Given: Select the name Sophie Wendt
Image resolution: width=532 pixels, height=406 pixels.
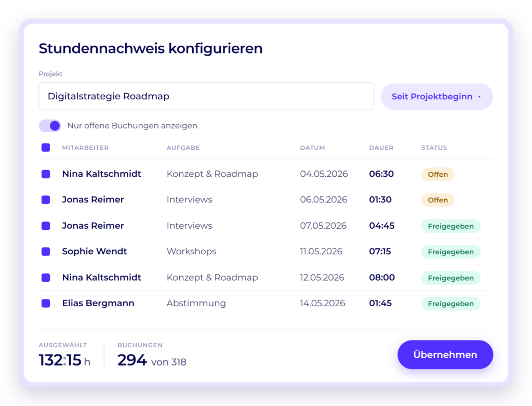Looking at the screenshot, I should [95, 251].
